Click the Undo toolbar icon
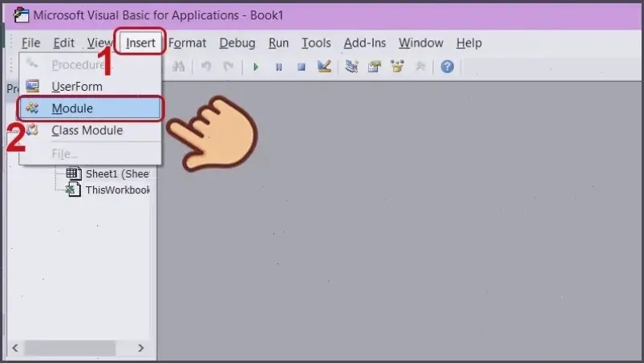Viewport: 644px width, 363px height. click(206, 66)
